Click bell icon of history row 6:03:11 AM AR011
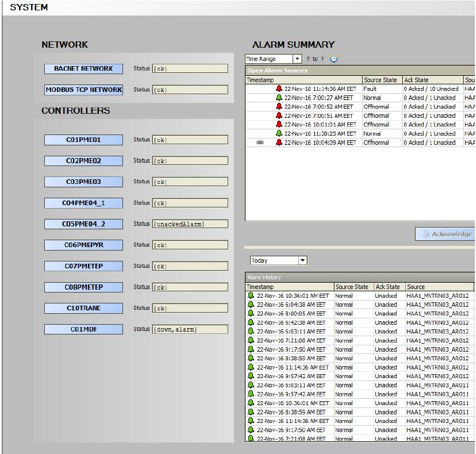Image resolution: width=476 pixels, height=454 pixels. point(251,385)
